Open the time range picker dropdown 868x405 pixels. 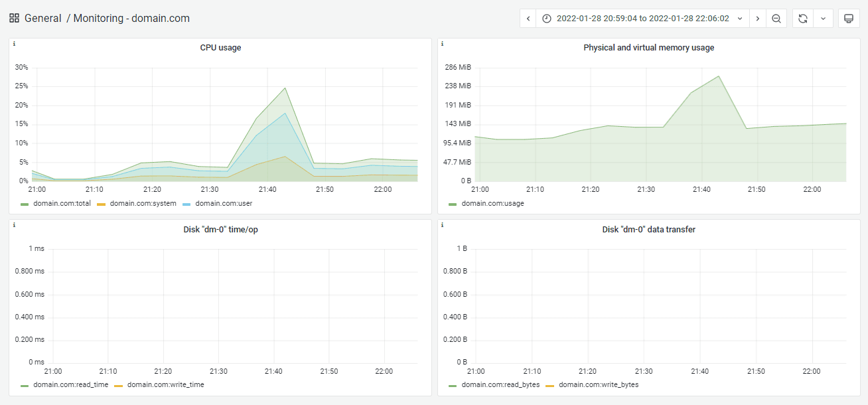[642, 19]
